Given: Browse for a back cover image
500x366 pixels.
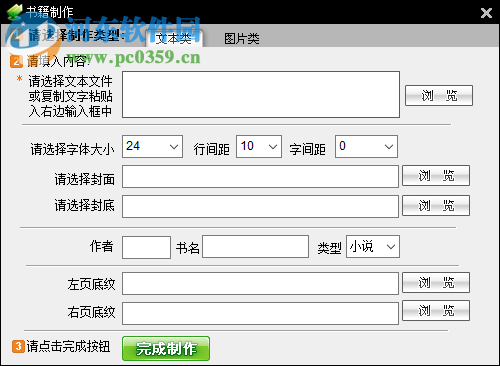Looking at the screenshot, I should tap(436, 206).
